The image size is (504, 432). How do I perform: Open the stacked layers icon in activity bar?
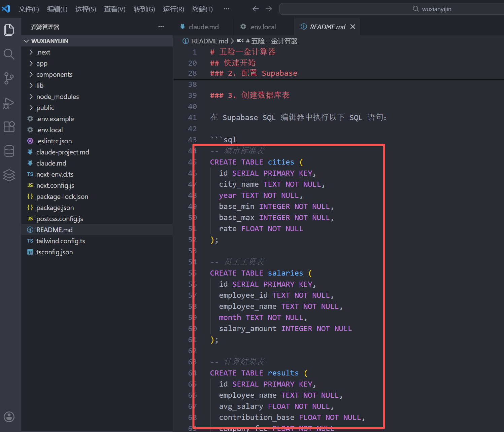9,175
